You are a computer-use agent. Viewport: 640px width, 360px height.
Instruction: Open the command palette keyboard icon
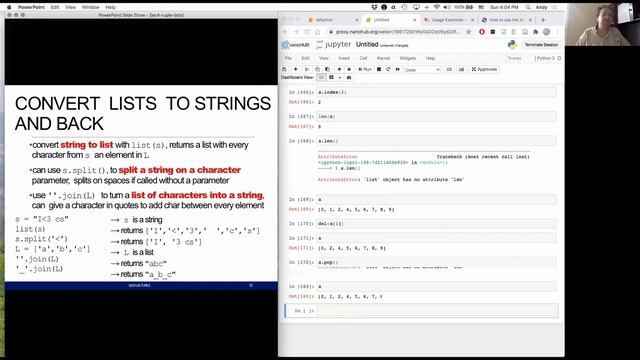[x=449, y=69]
